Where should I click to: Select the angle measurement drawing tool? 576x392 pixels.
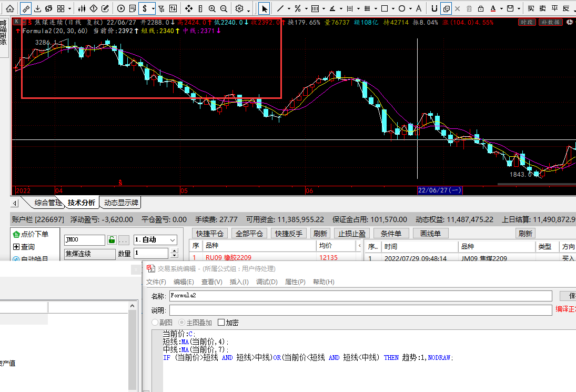(x=332, y=8)
